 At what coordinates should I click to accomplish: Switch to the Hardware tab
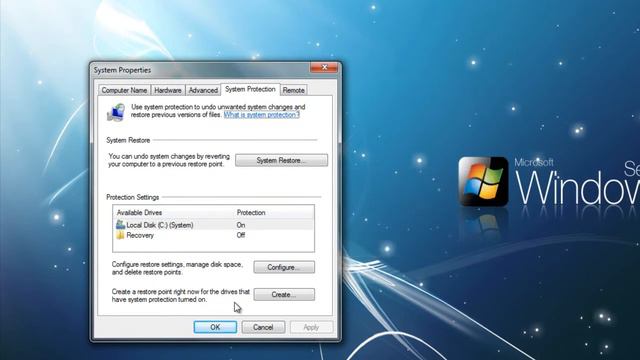click(168, 90)
